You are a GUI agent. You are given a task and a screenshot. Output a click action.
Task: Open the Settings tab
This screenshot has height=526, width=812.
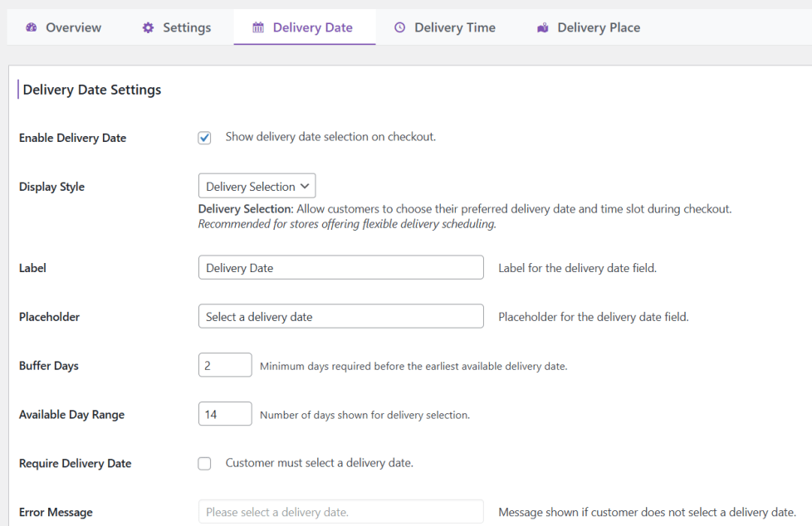click(x=187, y=27)
